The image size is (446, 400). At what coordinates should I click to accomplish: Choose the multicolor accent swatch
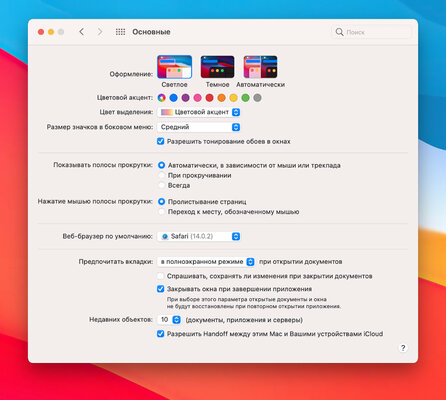click(x=161, y=98)
